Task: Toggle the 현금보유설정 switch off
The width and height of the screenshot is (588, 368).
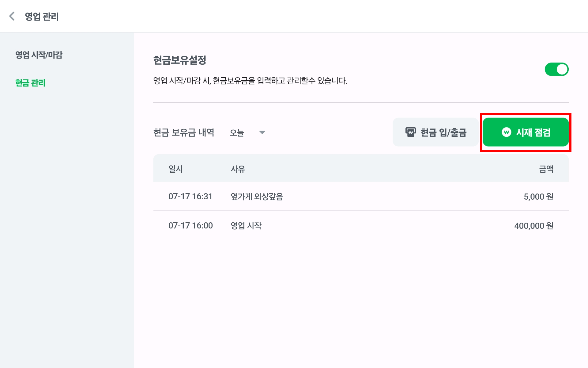Action: tap(556, 69)
